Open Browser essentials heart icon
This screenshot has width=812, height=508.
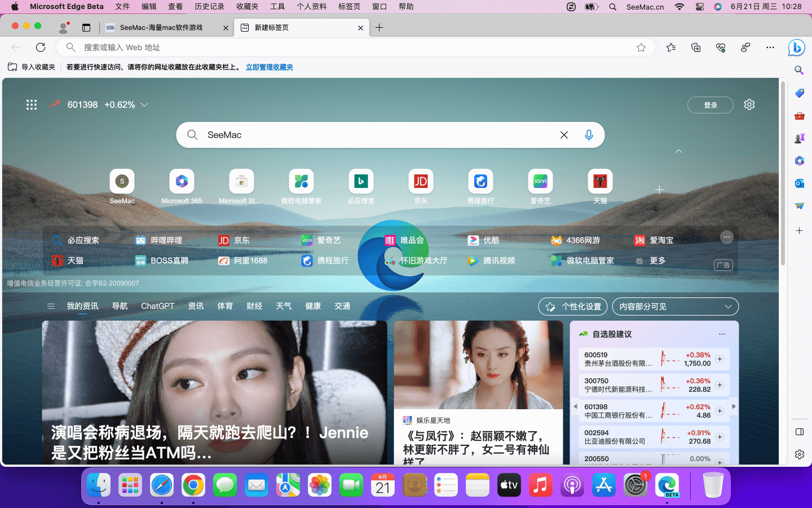coord(721,47)
